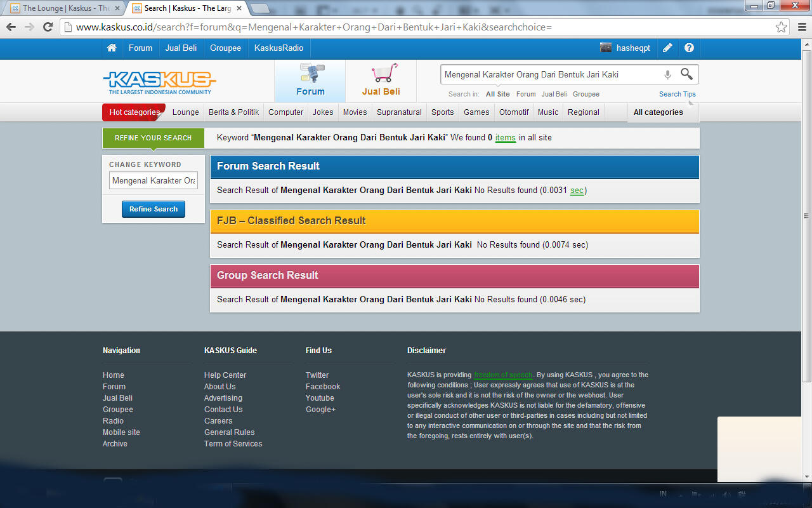Click the Hot categories label

point(134,112)
